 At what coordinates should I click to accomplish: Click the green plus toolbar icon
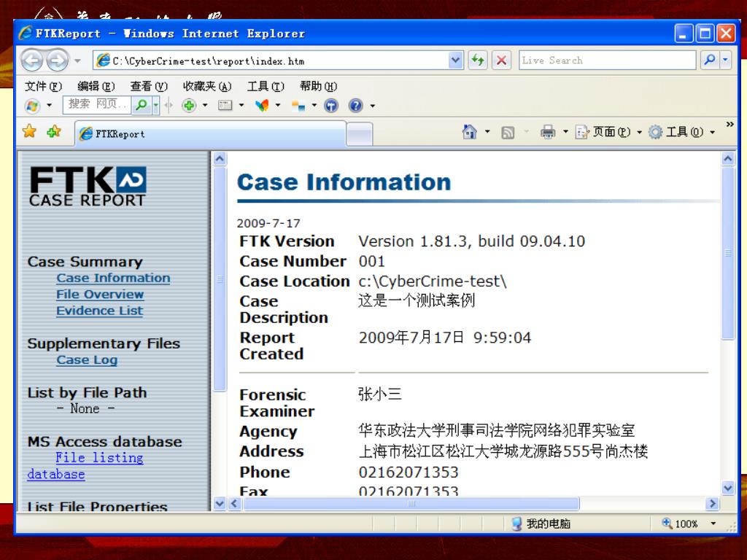(189, 105)
